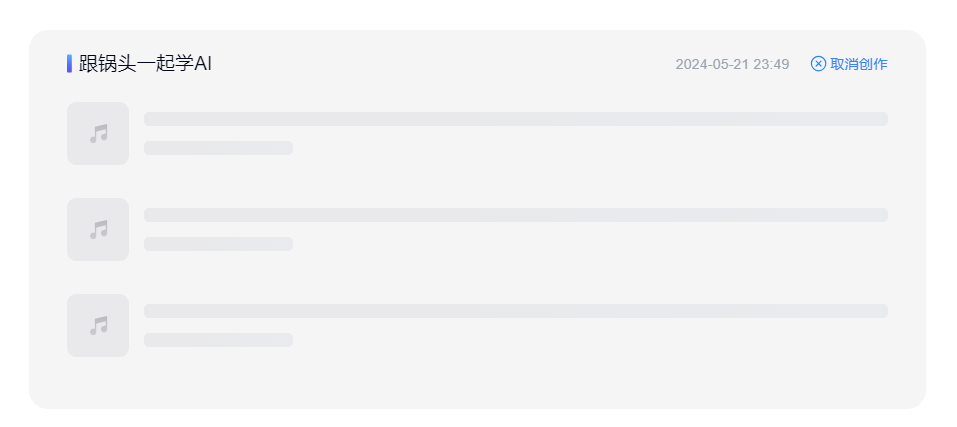Click the blue accent bar beside the title

click(69, 64)
